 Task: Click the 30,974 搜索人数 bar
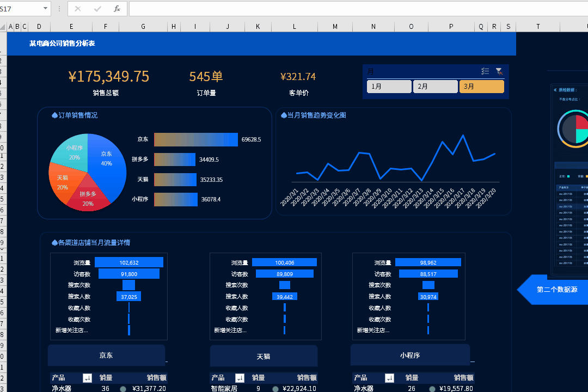tap(428, 297)
